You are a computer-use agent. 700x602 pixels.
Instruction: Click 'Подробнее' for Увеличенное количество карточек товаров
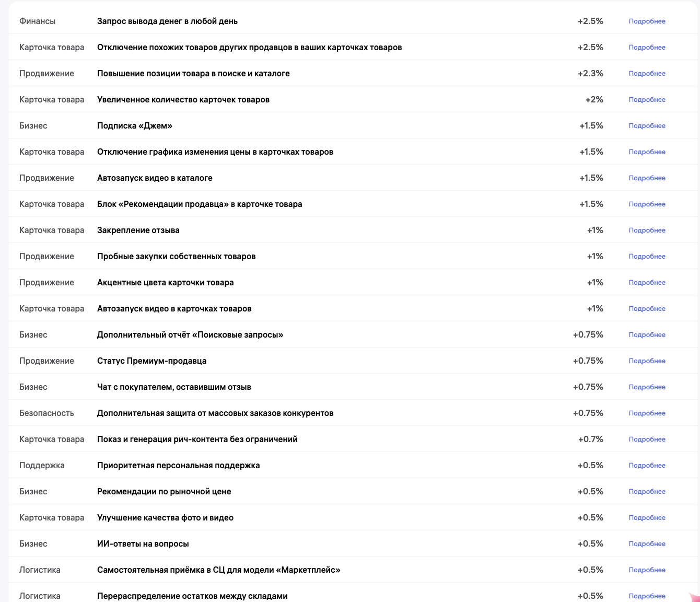(x=647, y=100)
